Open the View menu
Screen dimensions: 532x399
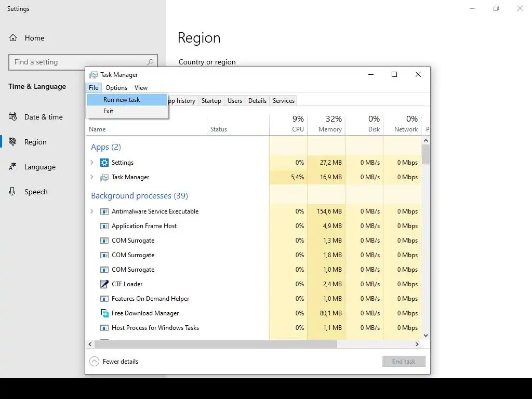141,87
